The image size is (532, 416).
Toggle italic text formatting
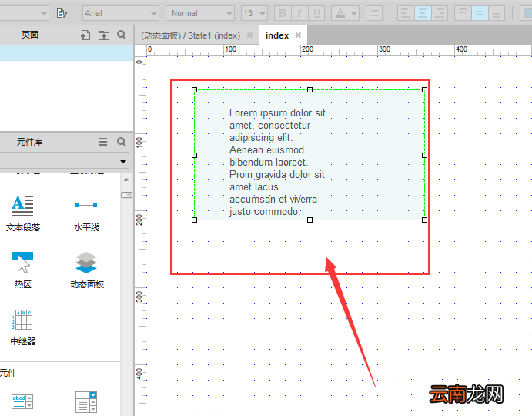point(299,13)
